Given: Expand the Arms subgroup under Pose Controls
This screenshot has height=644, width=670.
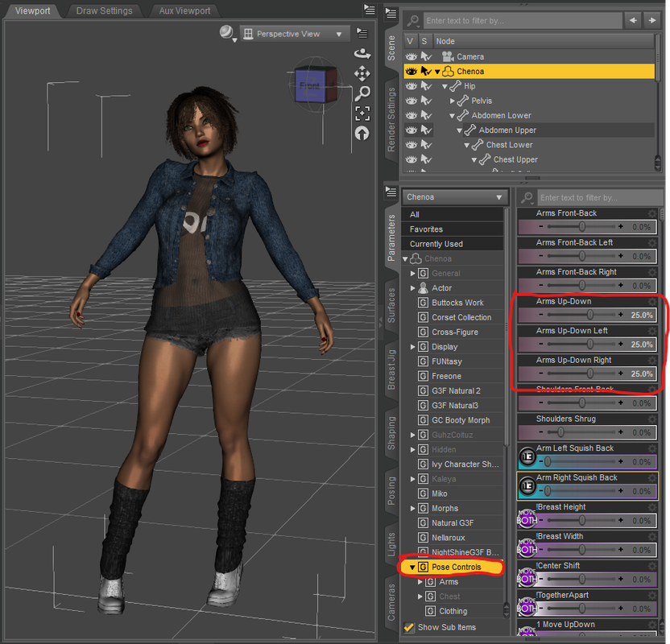Looking at the screenshot, I should click(420, 582).
